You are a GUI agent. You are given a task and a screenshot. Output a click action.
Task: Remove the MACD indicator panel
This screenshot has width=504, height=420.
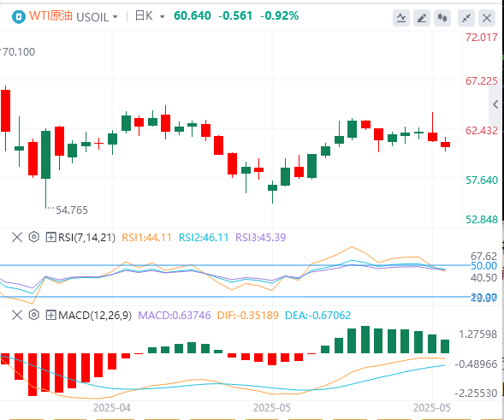[x=17, y=316]
